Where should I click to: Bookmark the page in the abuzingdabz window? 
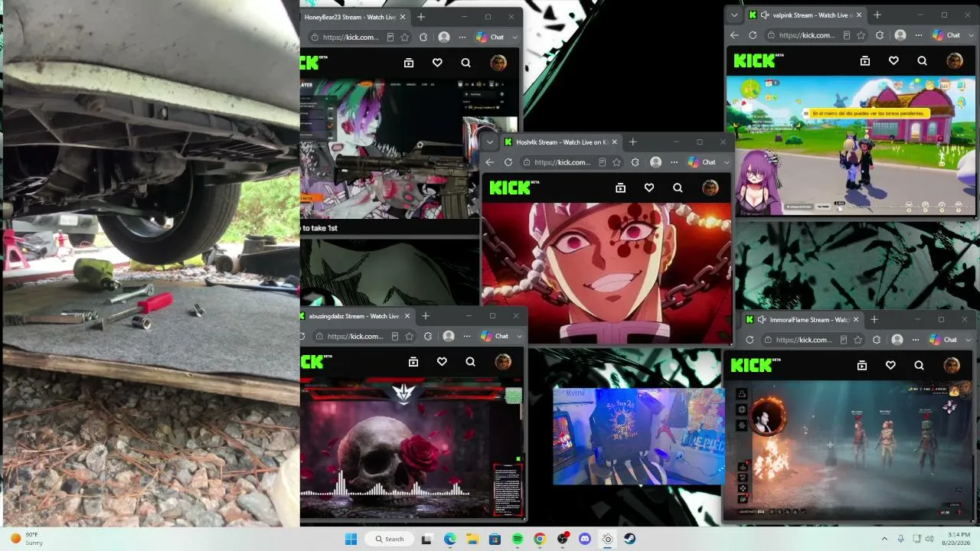[x=409, y=336]
